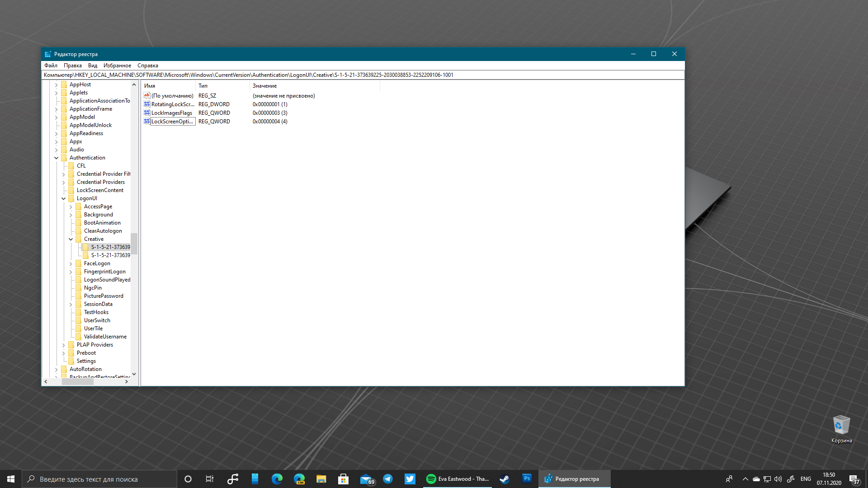
Task: Collapse the Creative key
Action: pos(71,239)
